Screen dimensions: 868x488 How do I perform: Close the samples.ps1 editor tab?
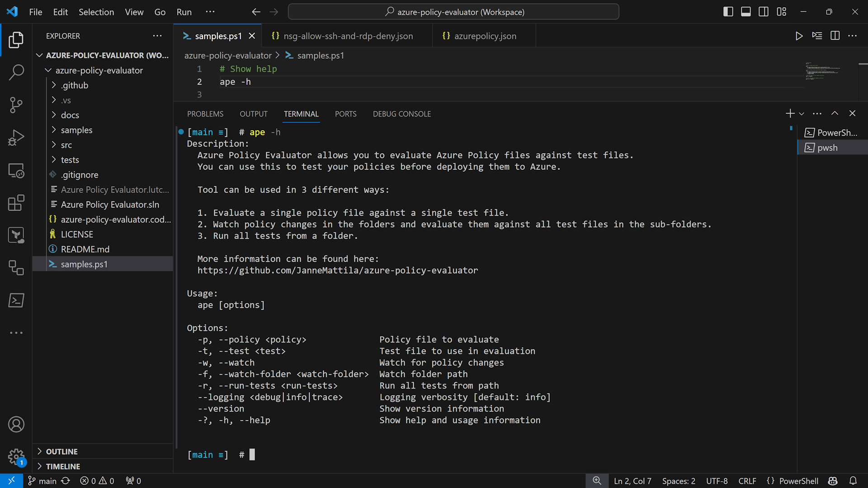[x=252, y=36]
